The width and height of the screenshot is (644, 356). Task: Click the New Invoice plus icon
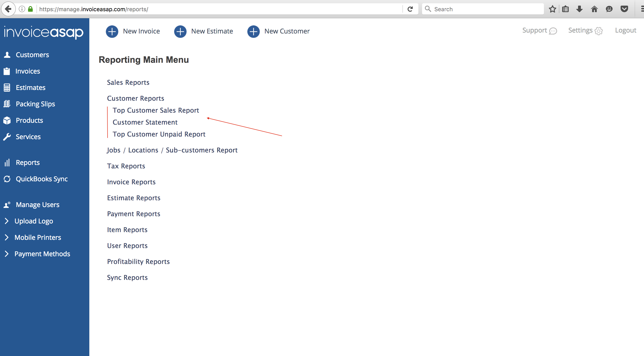[x=112, y=32]
